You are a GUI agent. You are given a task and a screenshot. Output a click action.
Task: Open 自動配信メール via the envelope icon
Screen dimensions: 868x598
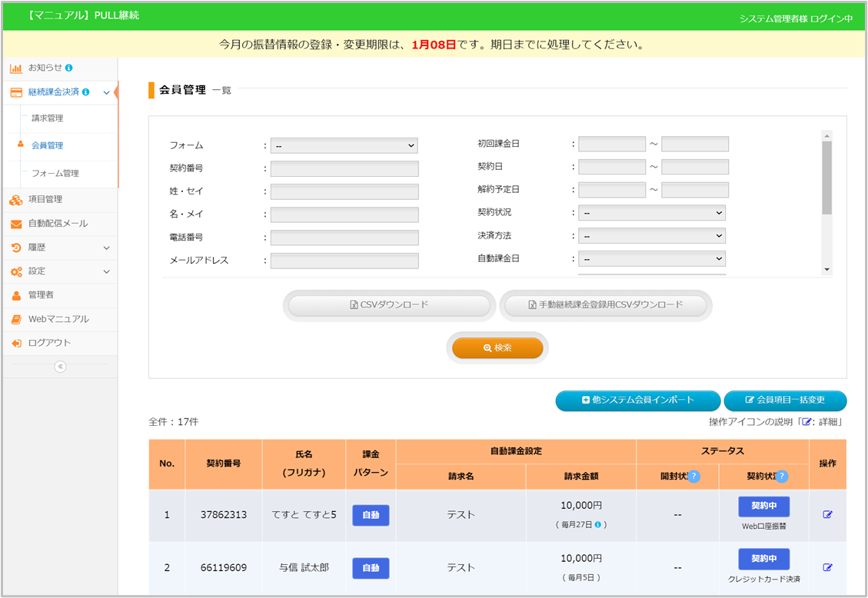[15, 225]
